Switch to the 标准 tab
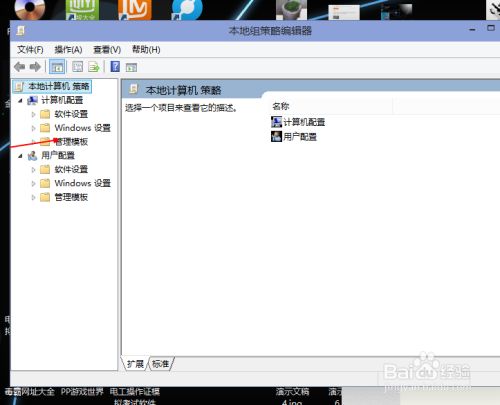This screenshot has width=500, height=405. click(x=160, y=364)
